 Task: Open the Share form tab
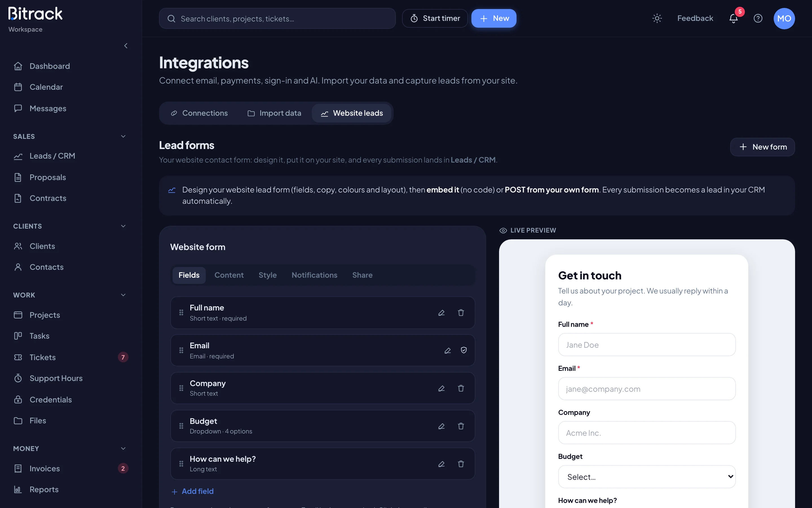[x=362, y=275]
